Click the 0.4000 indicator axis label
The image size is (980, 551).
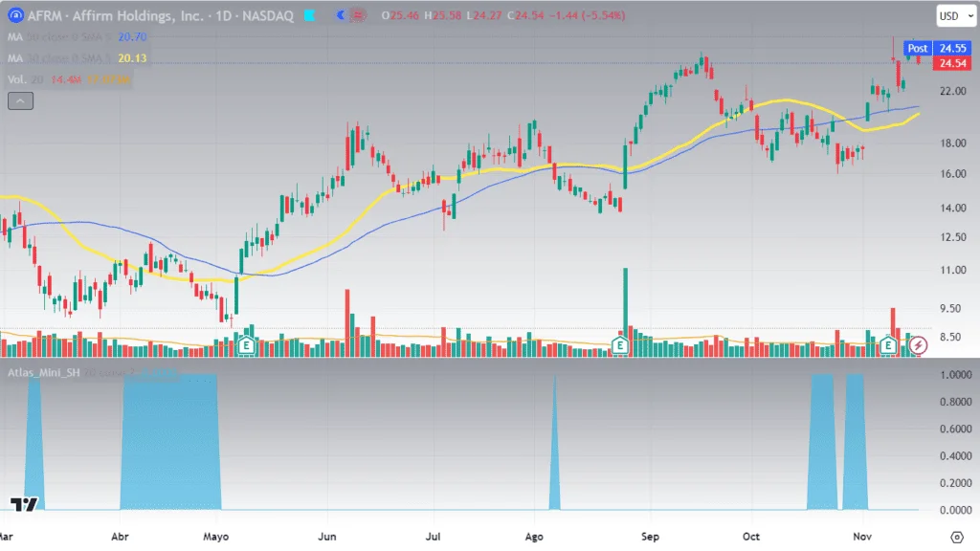tap(956, 456)
